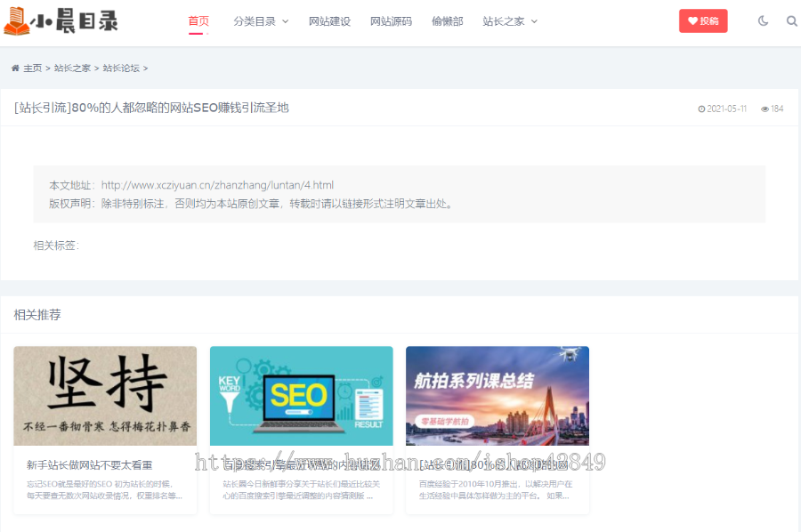Open the 偷懒部 navigation item
The width and height of the screenshot is (801, 532).
pos(447,21)
